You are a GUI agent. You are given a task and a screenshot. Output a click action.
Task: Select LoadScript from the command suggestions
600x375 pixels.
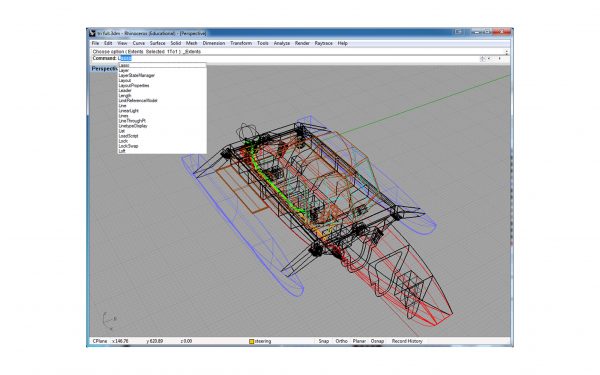coord(129,136)
